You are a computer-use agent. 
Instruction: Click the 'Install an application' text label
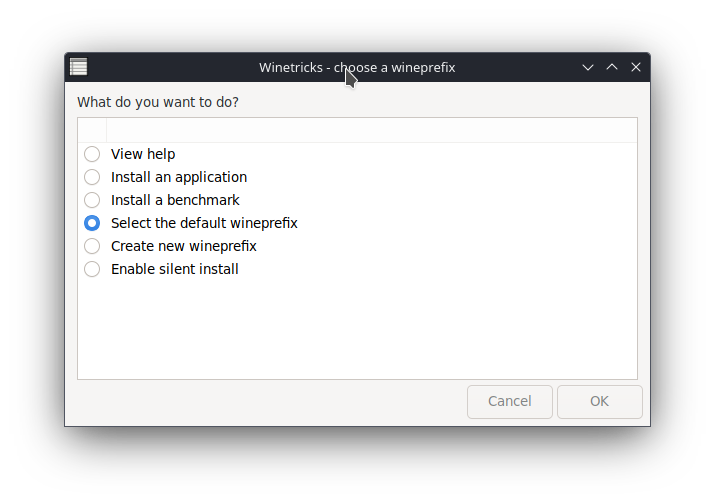click(x=179, y=177)
